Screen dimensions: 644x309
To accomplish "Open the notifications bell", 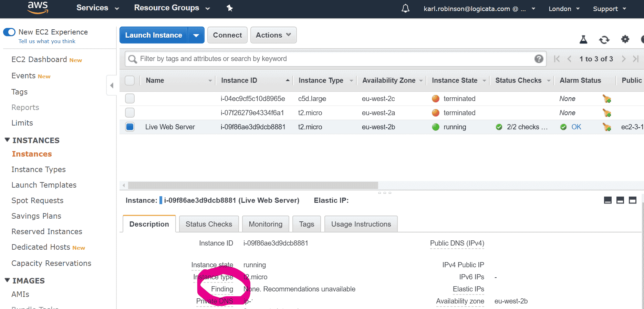I will click(x=406, y=8).
